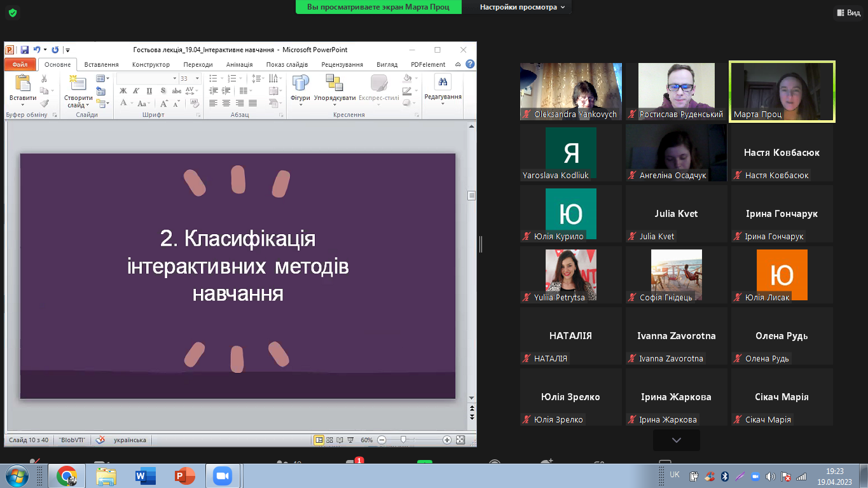Viewport: 868px width, 488px height.
Task: Open Word from the Windows taskbar
Action: click(145, 475)
